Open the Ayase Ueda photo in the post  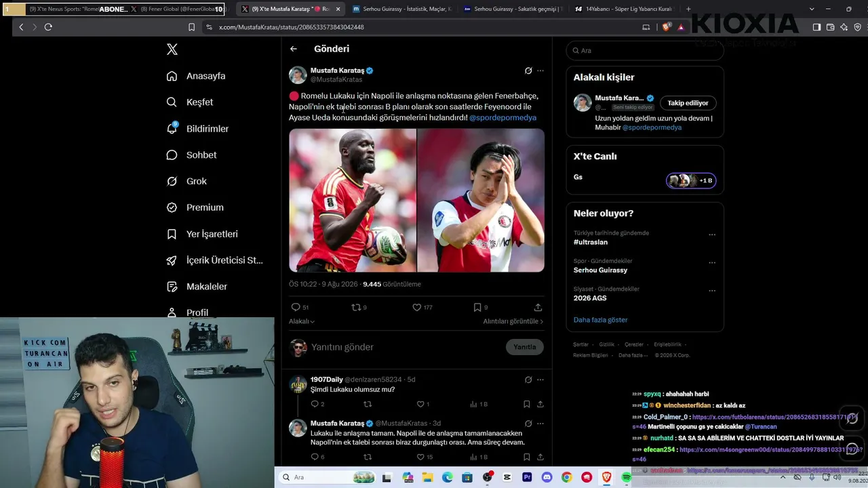[x=481, y=201]
